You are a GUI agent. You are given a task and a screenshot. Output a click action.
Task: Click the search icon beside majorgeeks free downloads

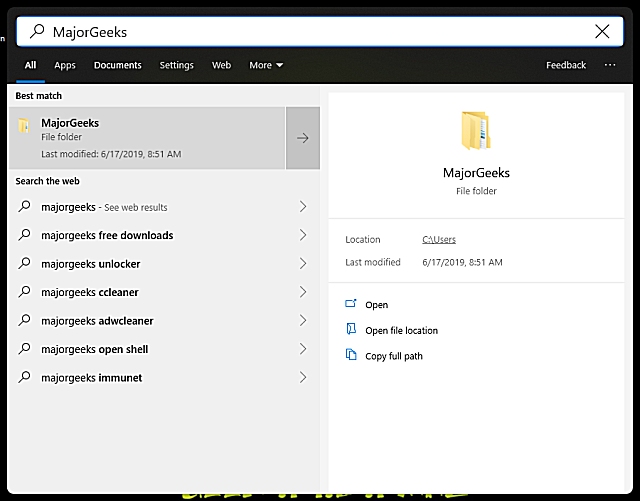24,235
